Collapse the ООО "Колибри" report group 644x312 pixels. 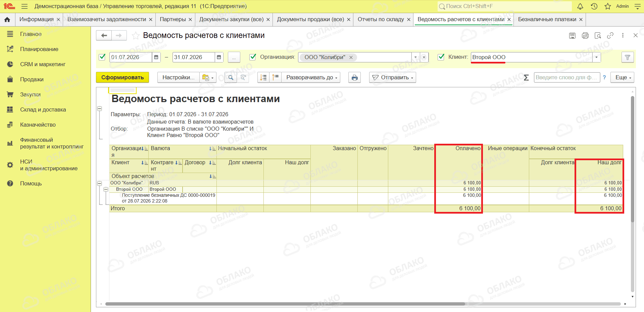tap(100, 183)
